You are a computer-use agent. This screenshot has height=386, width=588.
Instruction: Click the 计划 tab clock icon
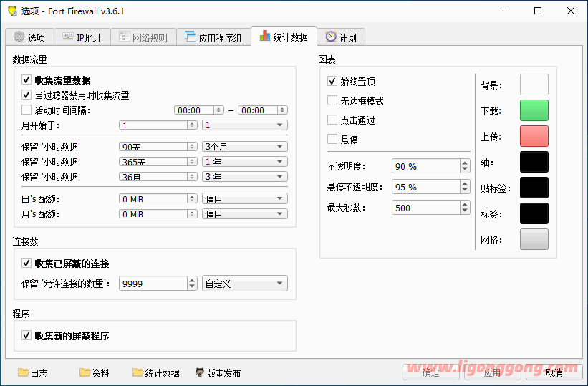(330, 37)
